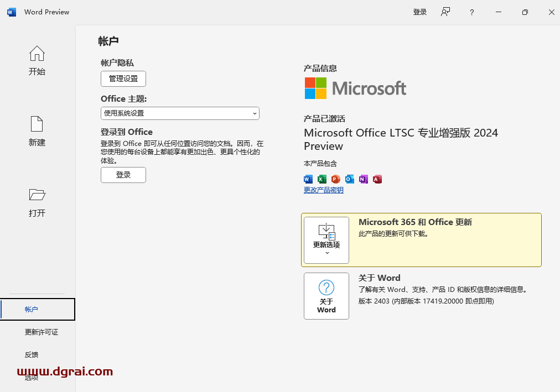Click the PowerPoint app icon
Image resolution: width=560 pixels, height=392 pixels.
tap(336, 179)
